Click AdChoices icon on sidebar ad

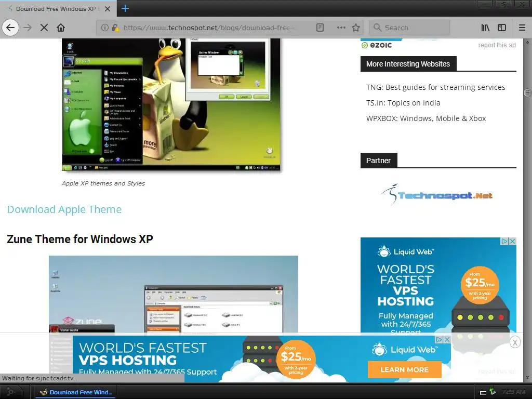505,241
